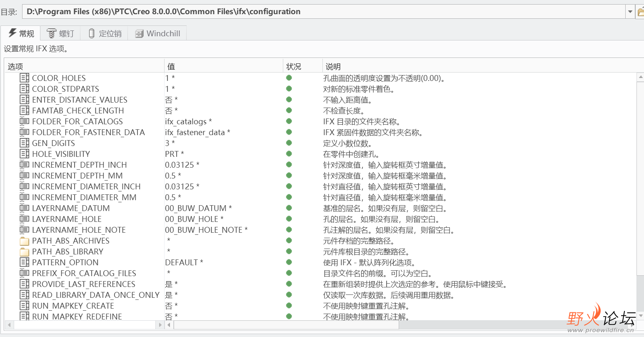The image size is (644, 337).
Task: Switch to the 螺钉 tab
Action: point(60,33)
